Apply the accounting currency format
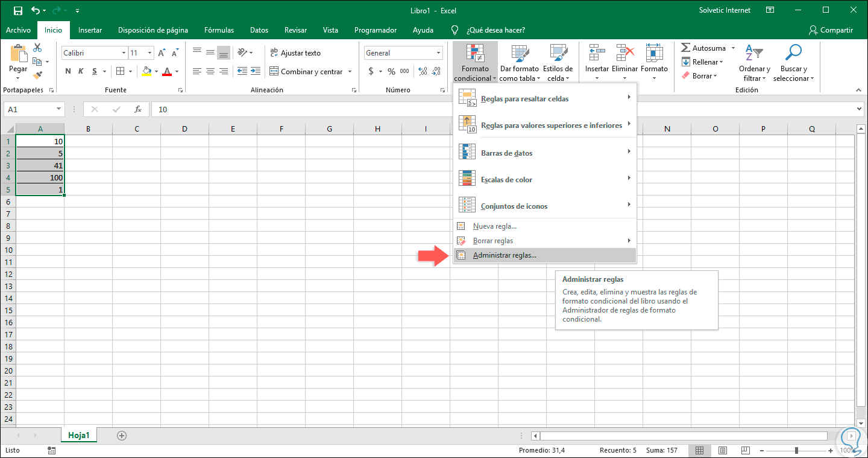This screenshot has width=868, height=458. 371,71
